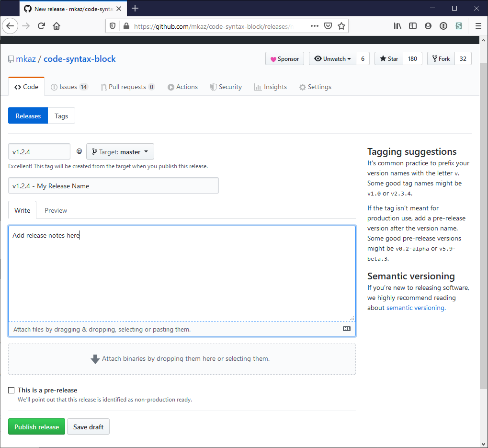
Task: Switch to the Tags sub-tab
Action: pyautogui.click(x=61, y=116)
